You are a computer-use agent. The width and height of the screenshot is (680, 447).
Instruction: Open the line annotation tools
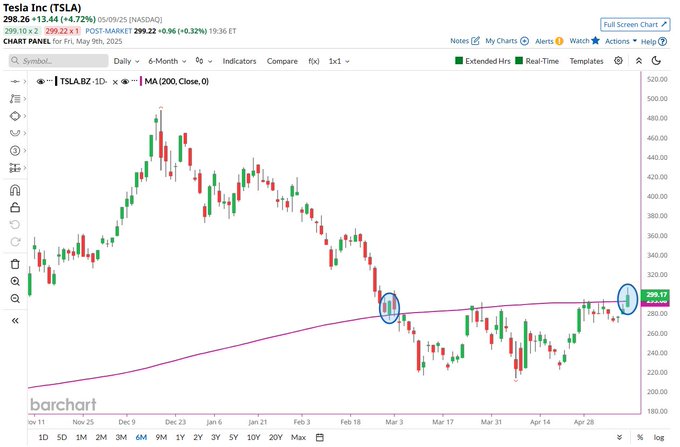(x=15, y=99)
